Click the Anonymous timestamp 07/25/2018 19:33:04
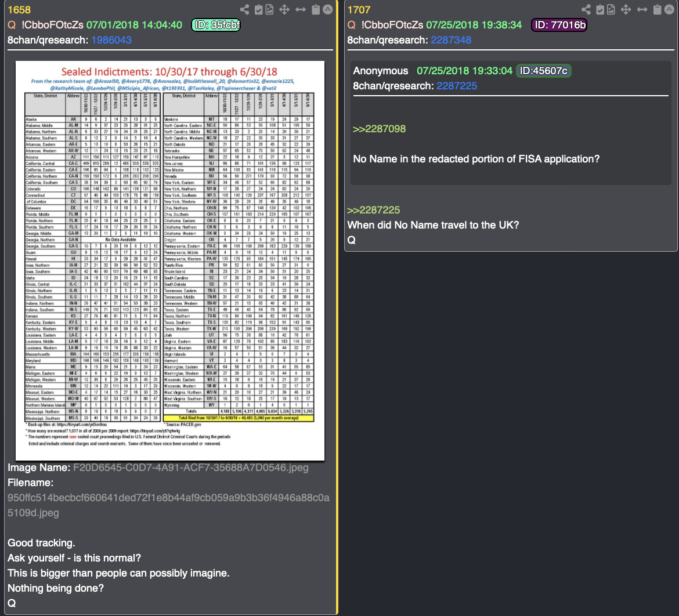679x616 pixels. [x=465, y=71]
